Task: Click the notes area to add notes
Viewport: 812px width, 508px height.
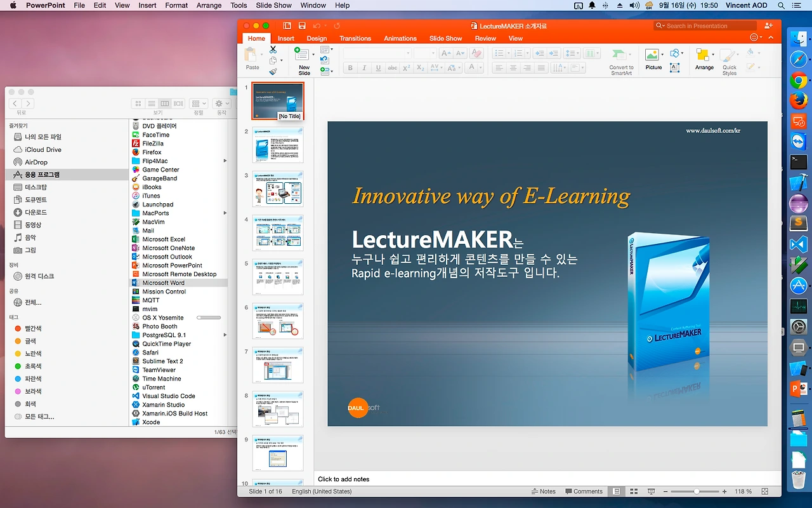Action: click(548, 479)
